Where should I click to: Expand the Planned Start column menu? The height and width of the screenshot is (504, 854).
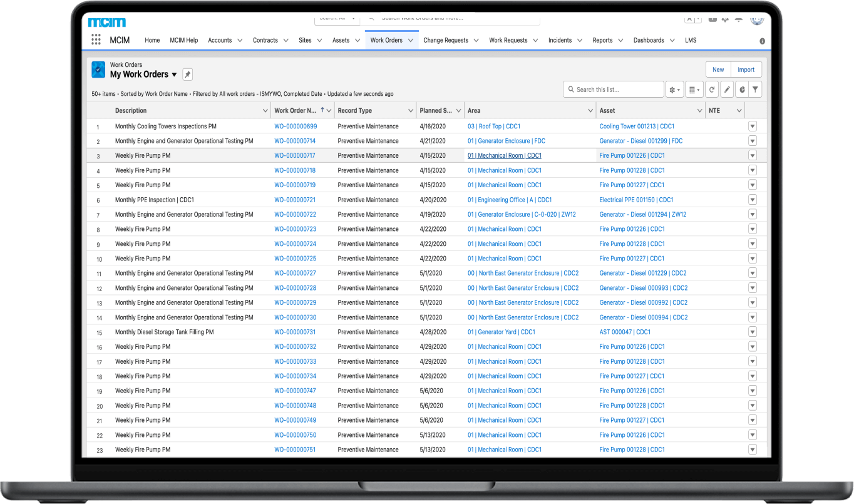(x=458, y=111)
